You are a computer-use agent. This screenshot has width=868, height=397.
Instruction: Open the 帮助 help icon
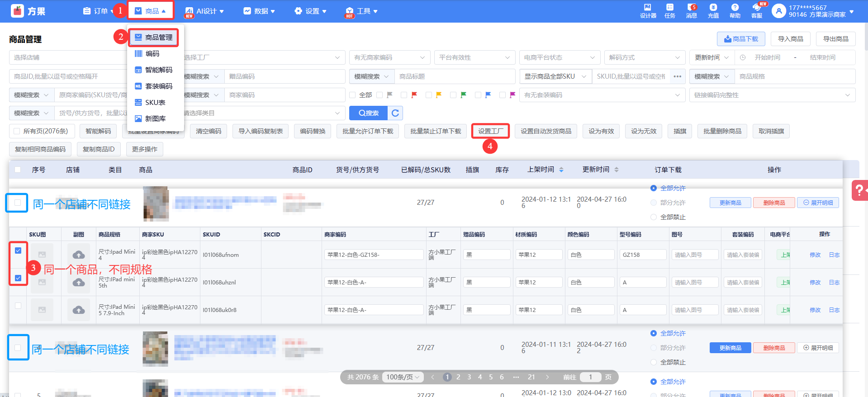[735, 11]
